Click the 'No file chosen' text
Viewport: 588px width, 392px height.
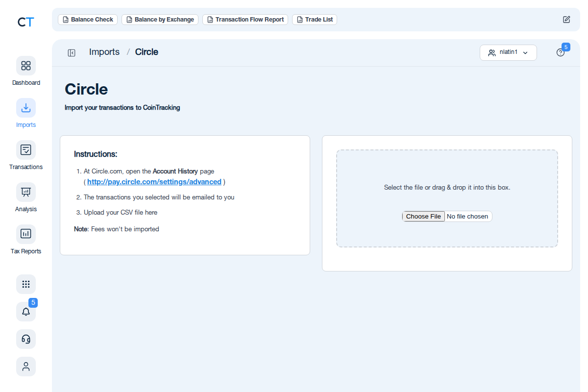click(467, 217)
